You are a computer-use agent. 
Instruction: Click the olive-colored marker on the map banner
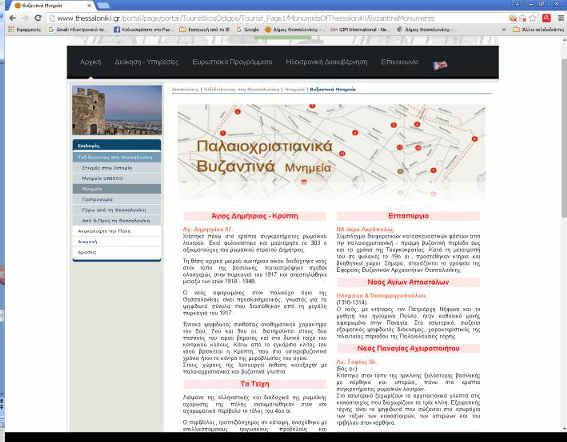coord(400,171)
